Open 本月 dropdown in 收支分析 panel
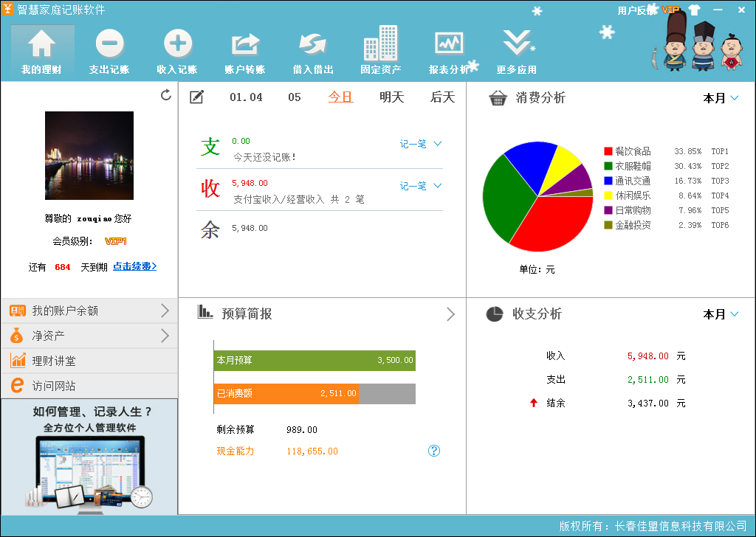 (721, 314)
